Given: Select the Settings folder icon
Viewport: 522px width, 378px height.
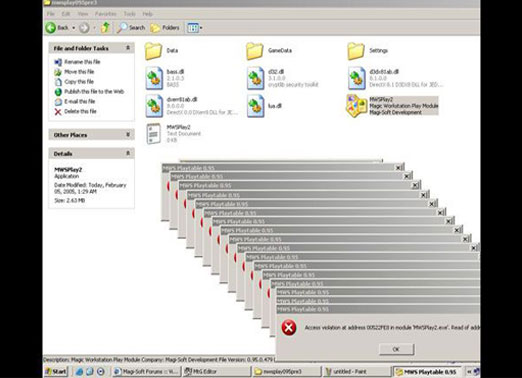Looking at the screenshot, I should click(x=356, y=51).
